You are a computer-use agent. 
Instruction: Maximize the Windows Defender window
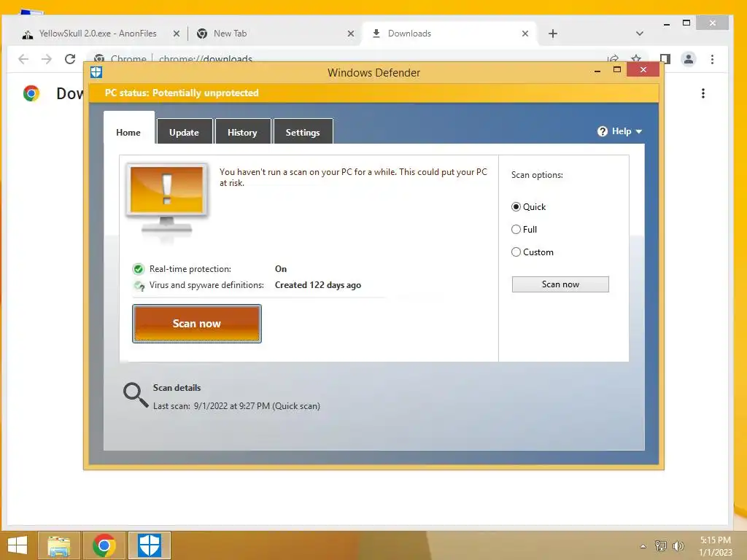tap(617, 70)
